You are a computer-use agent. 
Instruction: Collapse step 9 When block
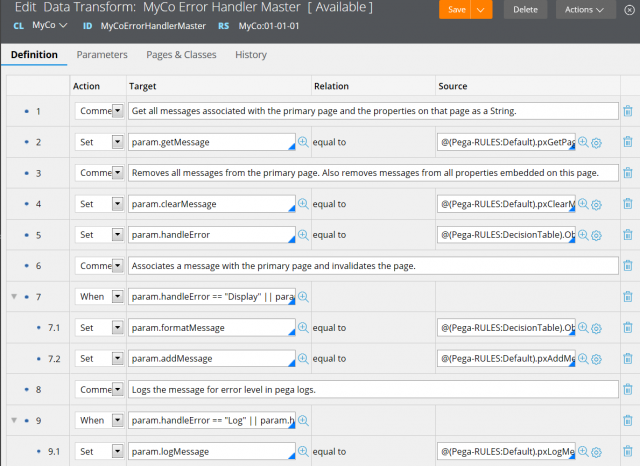pyautogui.click(x=13, y=421)
